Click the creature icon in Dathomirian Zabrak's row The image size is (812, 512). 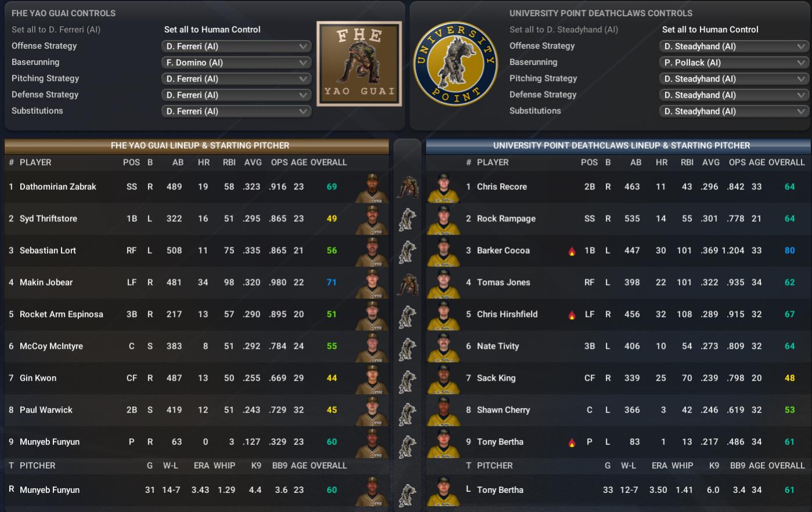(x=408, y=187)
